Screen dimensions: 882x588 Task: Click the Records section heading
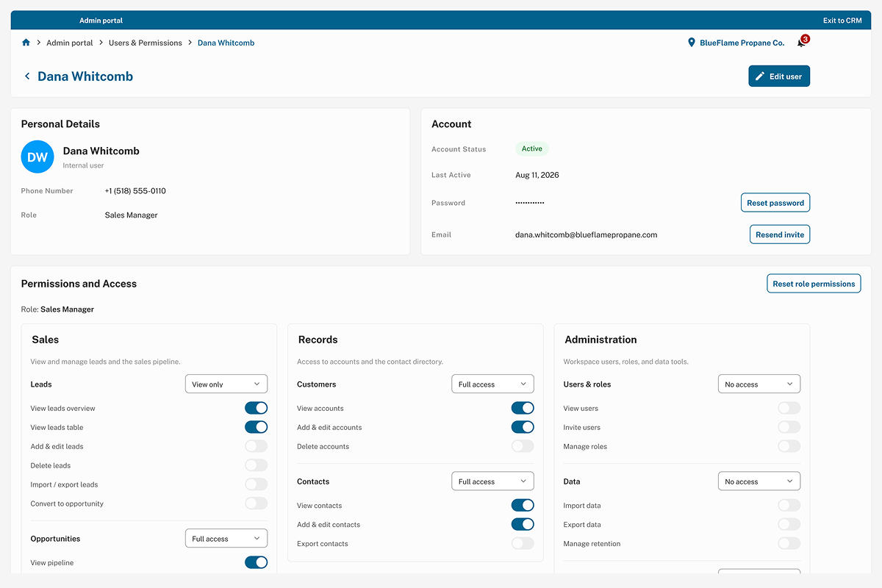(318, 340)
